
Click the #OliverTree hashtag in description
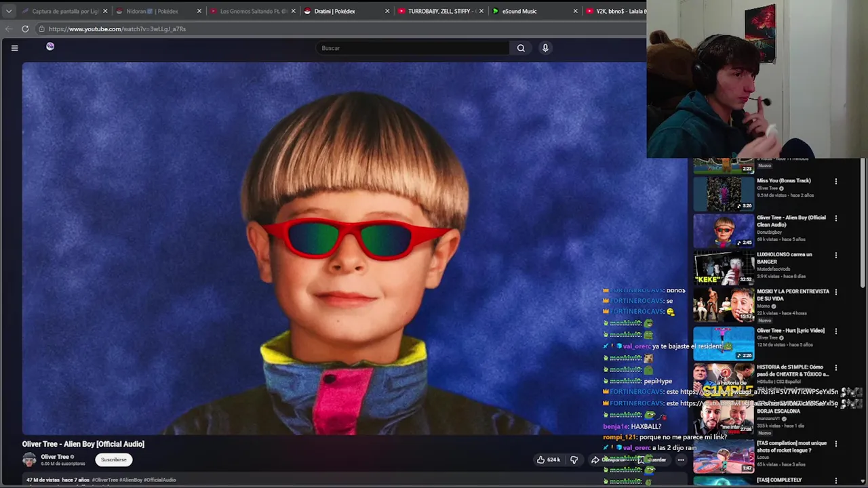(x=105, y=480)
